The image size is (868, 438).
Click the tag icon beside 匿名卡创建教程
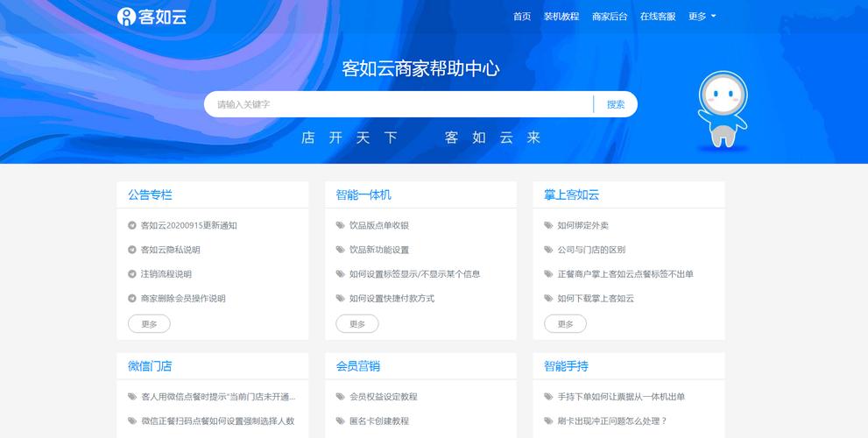[x=341, y=420]
